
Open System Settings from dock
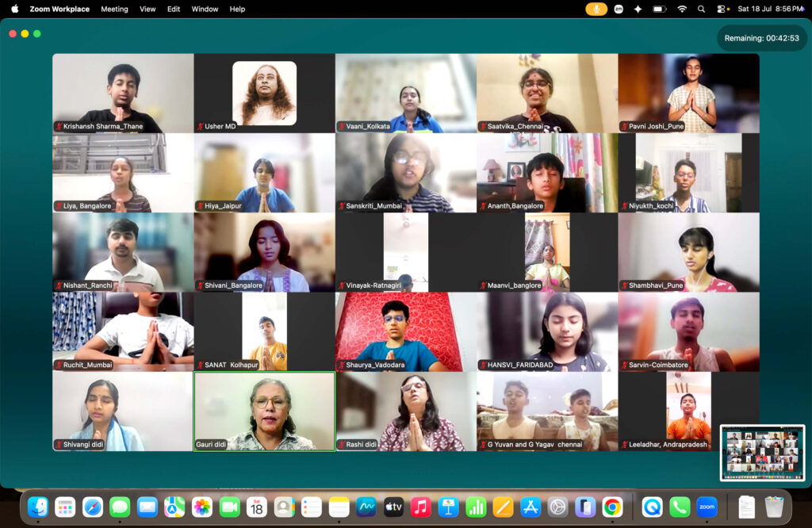[557, 507]
